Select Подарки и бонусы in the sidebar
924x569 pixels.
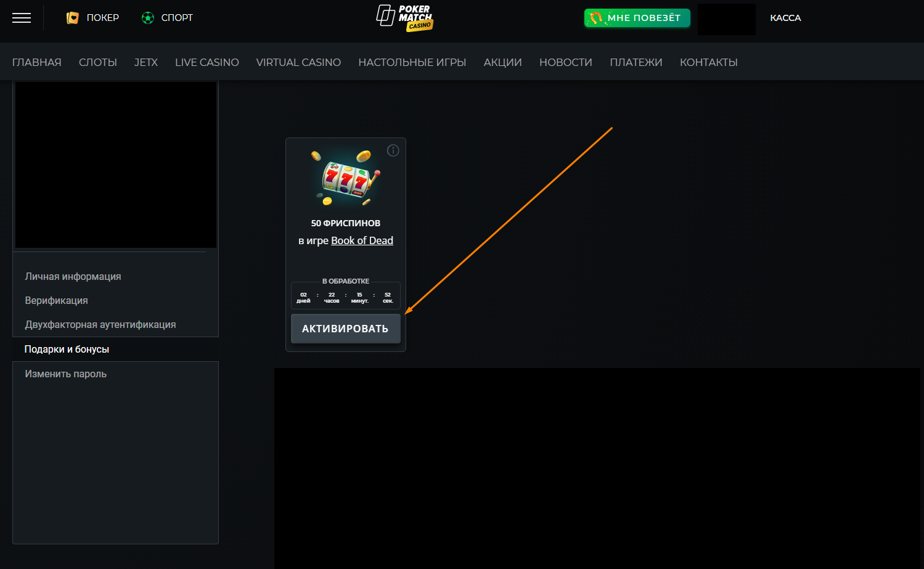coord(67,349)
